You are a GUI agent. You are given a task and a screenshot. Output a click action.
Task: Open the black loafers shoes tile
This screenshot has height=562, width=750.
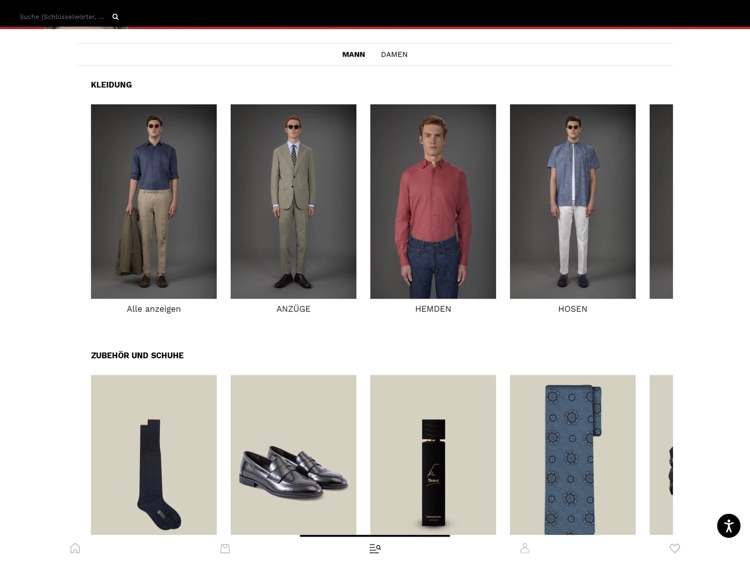click(293, 455)
